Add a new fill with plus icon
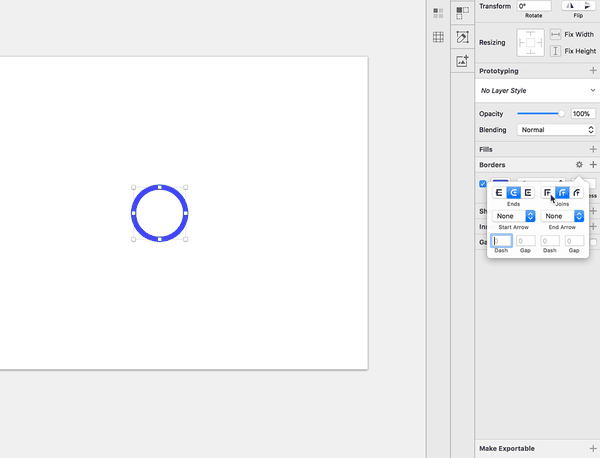 (x=593, y=149)
